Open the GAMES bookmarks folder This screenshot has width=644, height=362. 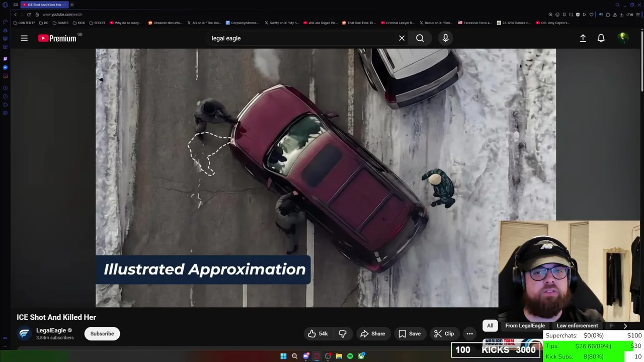pos(60,23)
